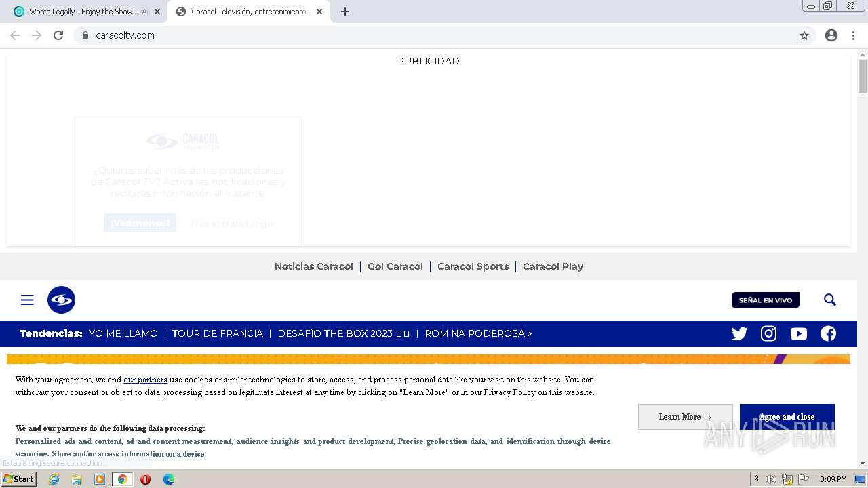The image size is (868, 488).
Task: Dismiss notifications with Nos vemos luego
Action: click(x=231, y=223)
